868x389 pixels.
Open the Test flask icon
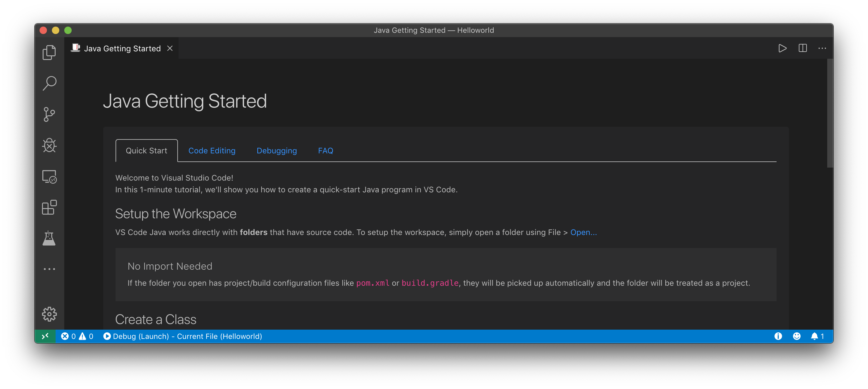click(49, 238)
